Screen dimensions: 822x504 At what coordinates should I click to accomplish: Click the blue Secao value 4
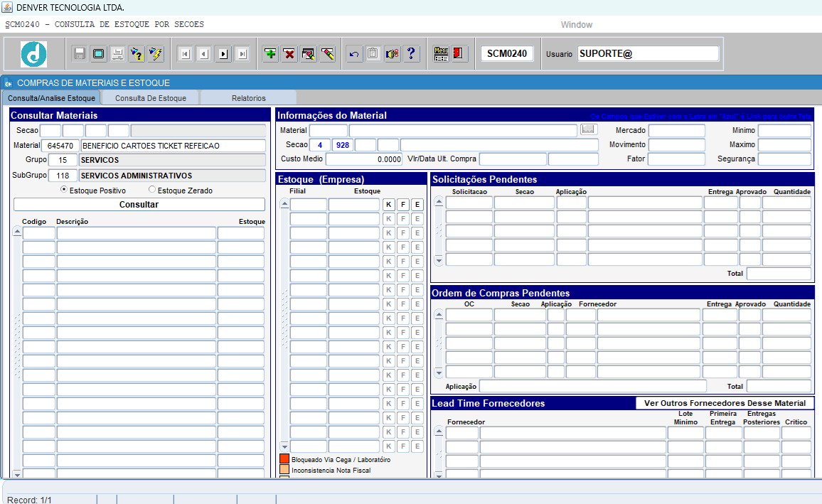320,145
